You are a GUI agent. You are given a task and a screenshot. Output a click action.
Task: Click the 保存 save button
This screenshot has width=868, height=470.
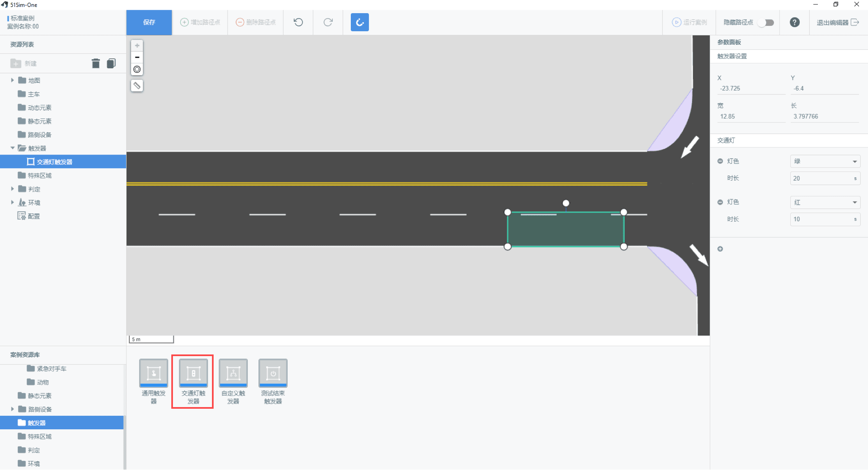(149, 22)
